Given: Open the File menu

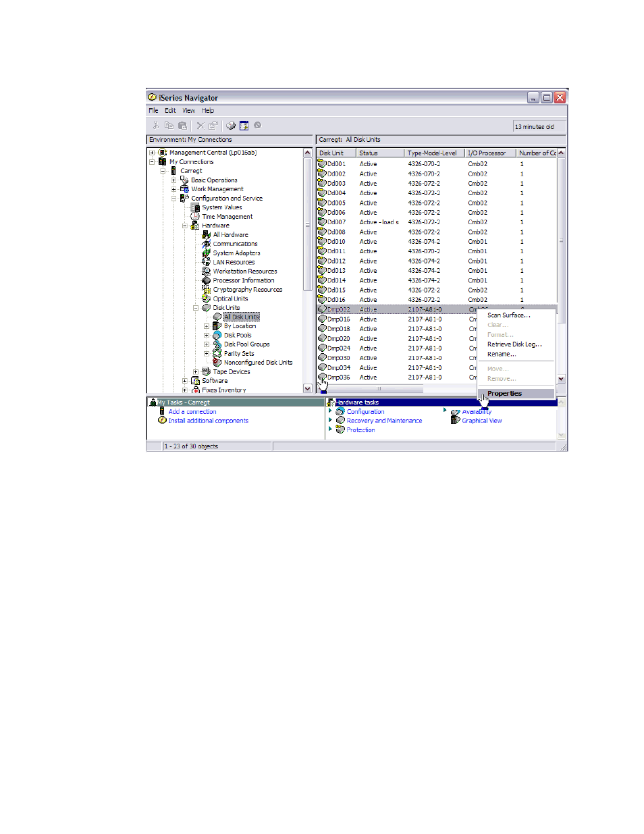Looking at the screenshot, I should tap(153, 111).
